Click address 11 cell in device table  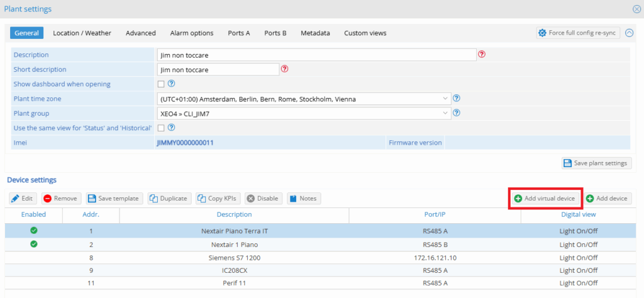click(91, 283)
